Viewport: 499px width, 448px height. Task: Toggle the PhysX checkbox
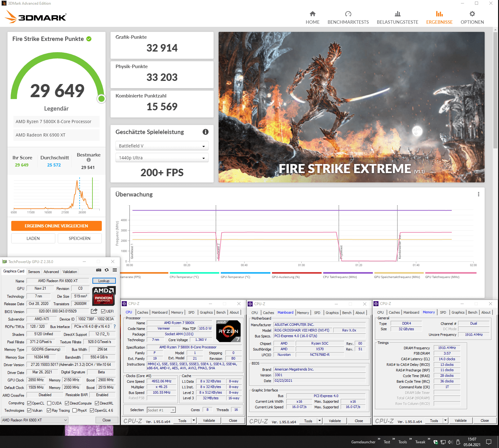[75, 411]
